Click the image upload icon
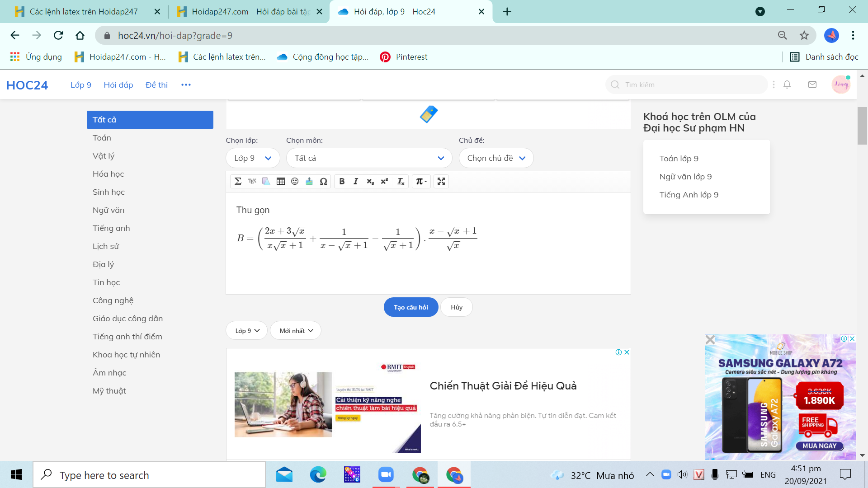Viewport: 868px width, 488px height. click(309, 181)
